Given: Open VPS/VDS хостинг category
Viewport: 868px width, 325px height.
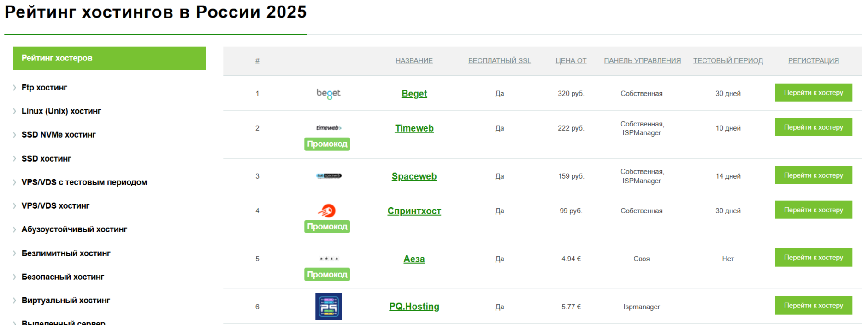Looking at the screenshot, I should click(x=55, y=206).
